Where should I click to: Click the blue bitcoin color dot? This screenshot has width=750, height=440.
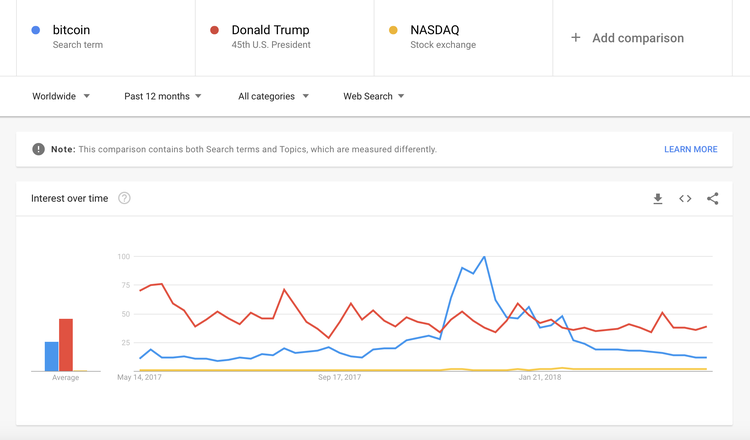(36, 31)
